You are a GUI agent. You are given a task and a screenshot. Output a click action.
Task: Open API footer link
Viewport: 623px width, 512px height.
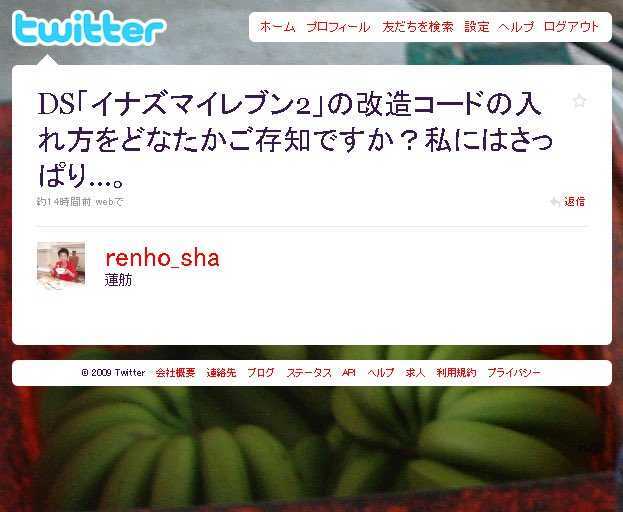(x=349, y=373)
